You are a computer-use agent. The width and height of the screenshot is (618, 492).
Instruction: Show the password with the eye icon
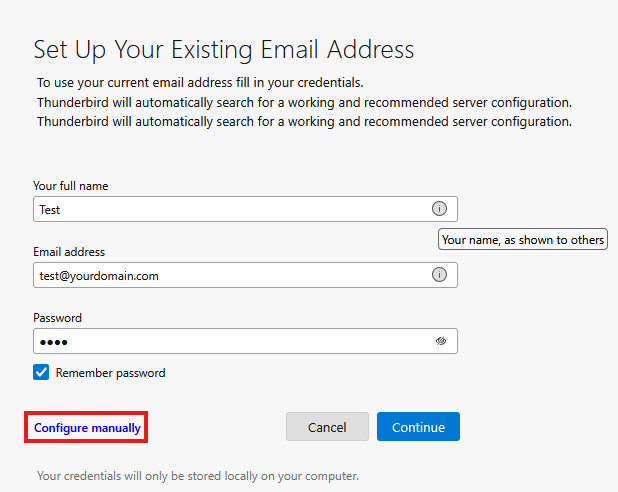pyautogui.click(x=440, y=341)
